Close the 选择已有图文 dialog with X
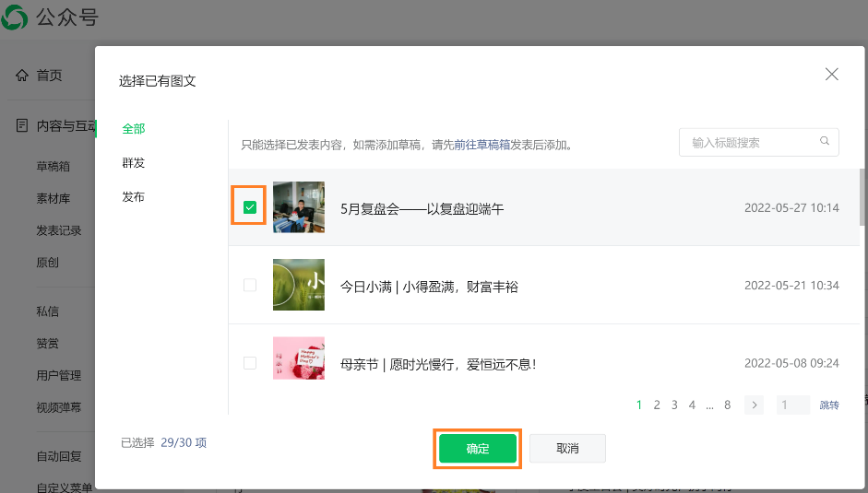868x493 pixels. coord(831,75)
